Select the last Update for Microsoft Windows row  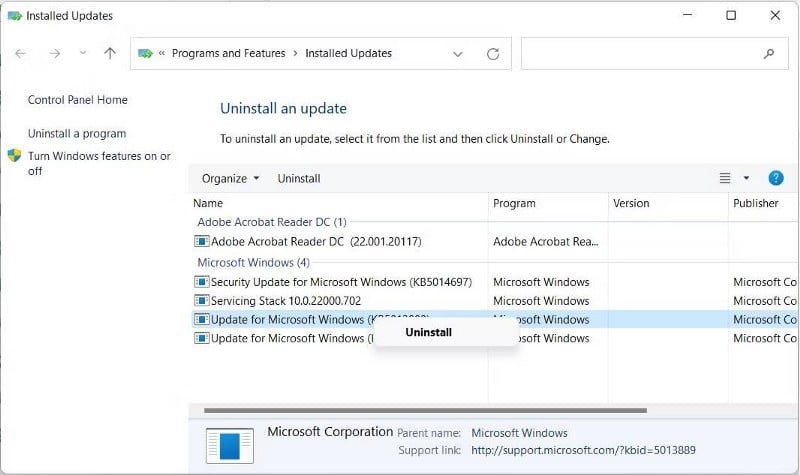click(292, 338)
